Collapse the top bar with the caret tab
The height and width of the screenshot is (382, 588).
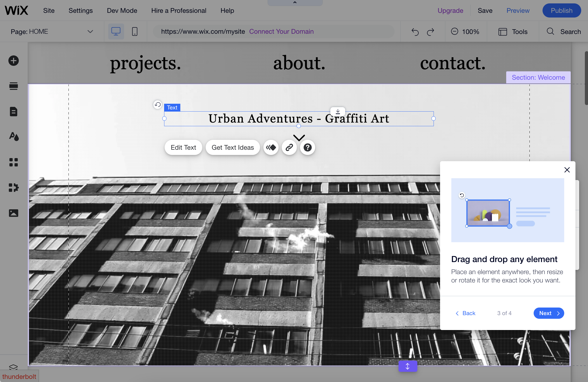[295, 3]
